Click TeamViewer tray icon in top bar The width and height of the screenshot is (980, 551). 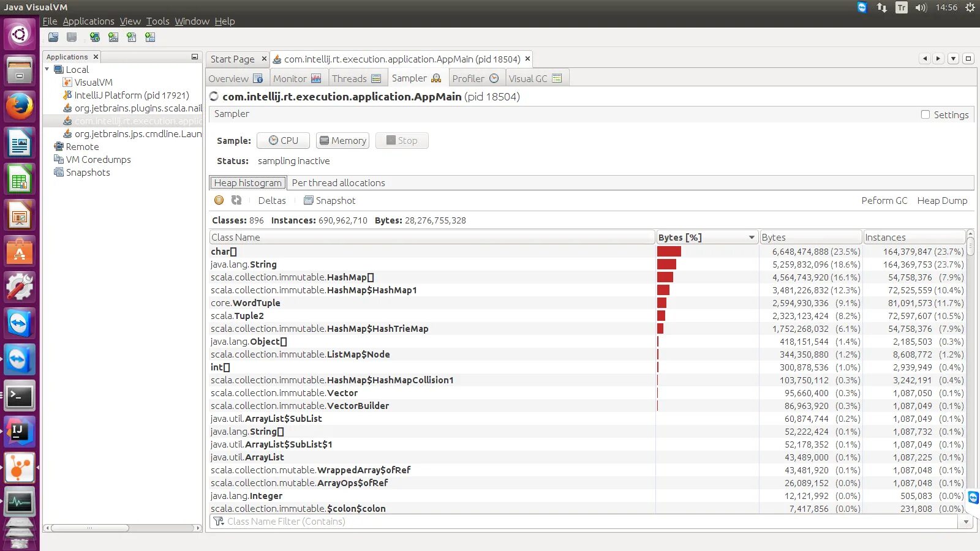pyautogui.click(x=862, y=7)
